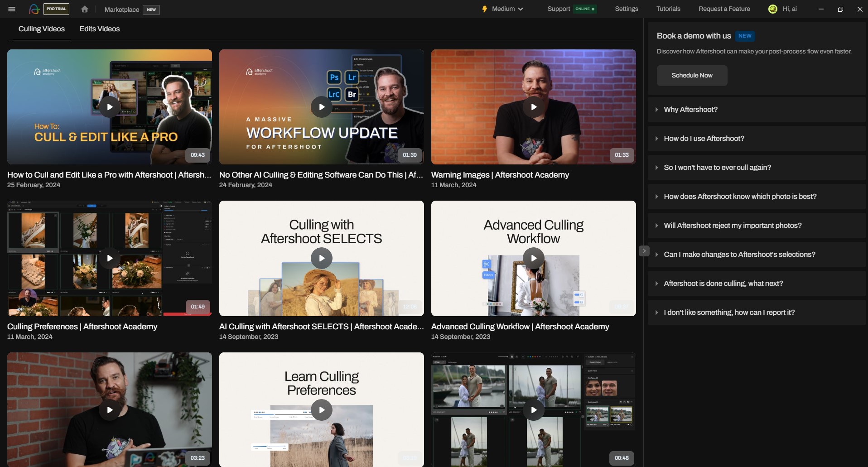
Task: Expand the Why Aftershoot? question
Action: pos(757,110)
